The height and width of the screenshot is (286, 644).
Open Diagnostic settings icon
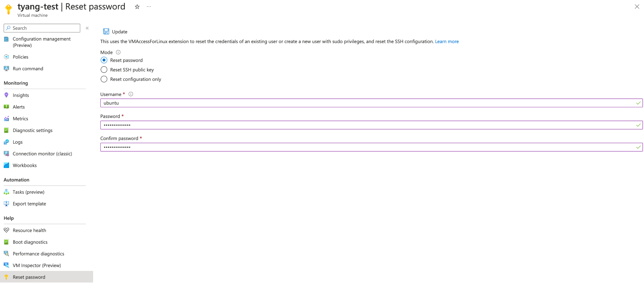[x=7, y=130]
